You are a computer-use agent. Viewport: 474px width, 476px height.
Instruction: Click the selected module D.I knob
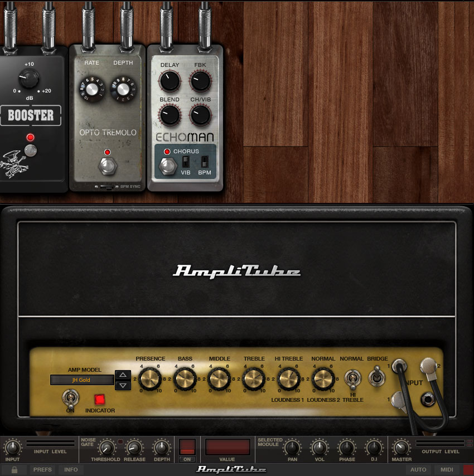coord(374,448)
